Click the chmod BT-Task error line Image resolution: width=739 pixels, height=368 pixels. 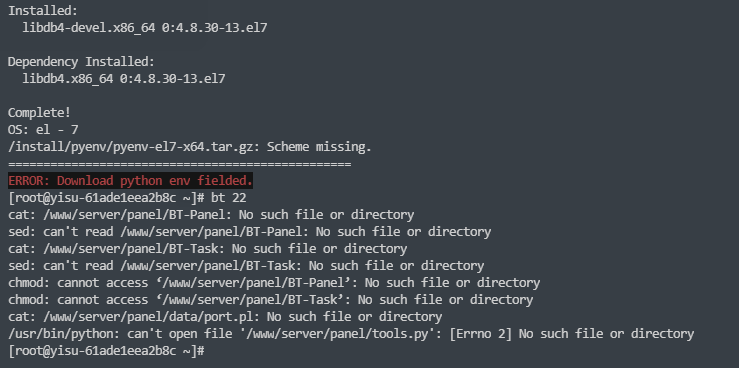click(271, 300)
